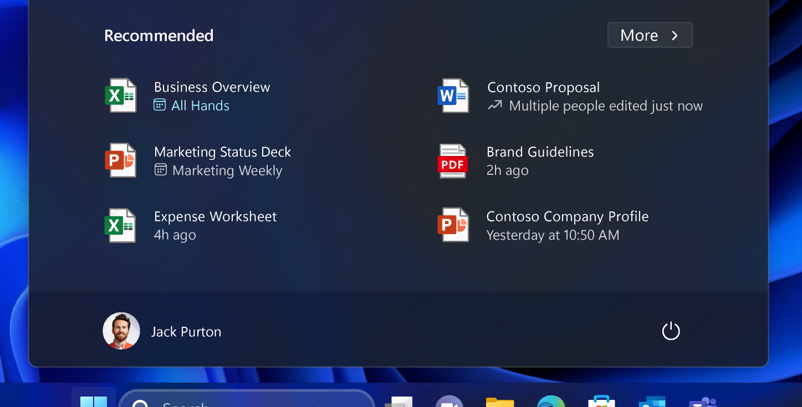802x407 pixels.
Task: Open the All Hands meeting link
Action: coord(200,106)
